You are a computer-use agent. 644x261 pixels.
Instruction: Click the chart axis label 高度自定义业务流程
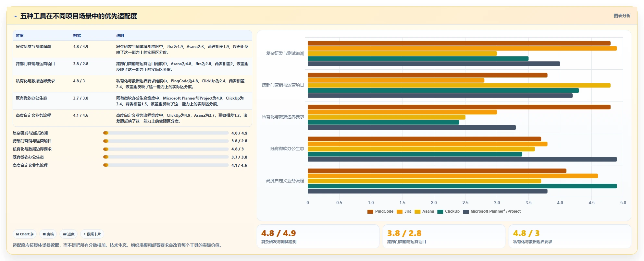point(285,181)
